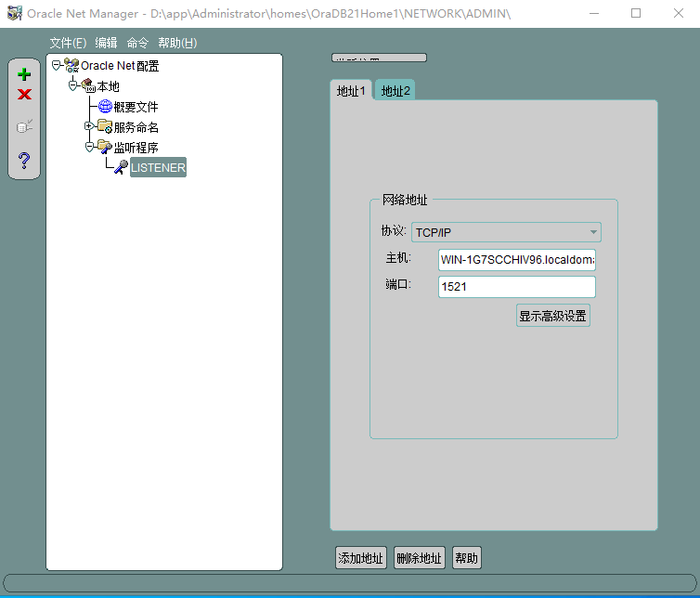Click the folder icon beside 服务命名
Viewport: 700px width, 598px height.
(105, 126)
